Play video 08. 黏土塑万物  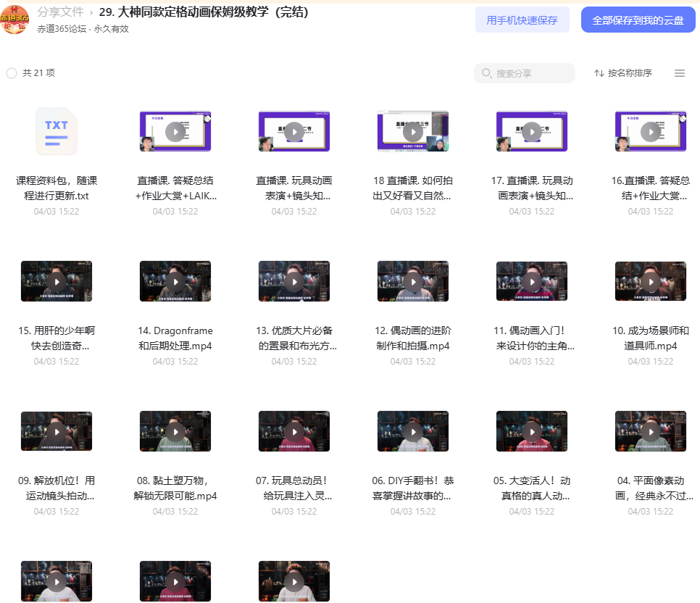click(x=175, y=431)
